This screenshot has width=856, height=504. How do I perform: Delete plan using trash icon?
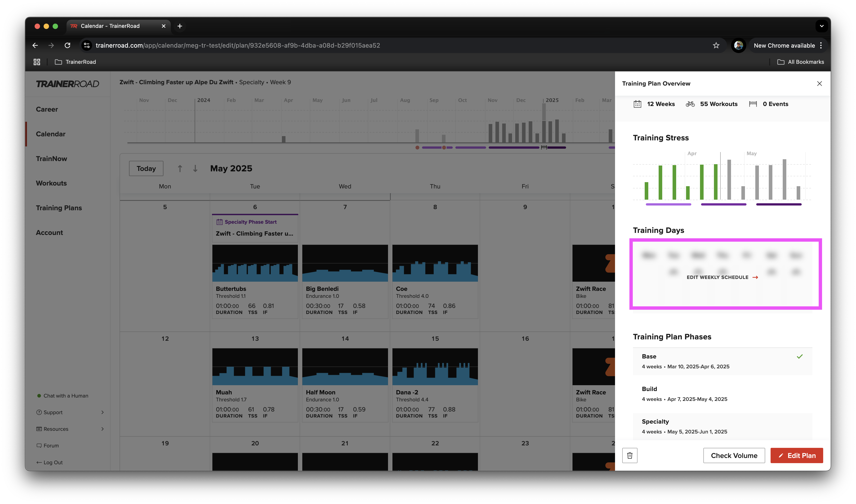(629, 455)
